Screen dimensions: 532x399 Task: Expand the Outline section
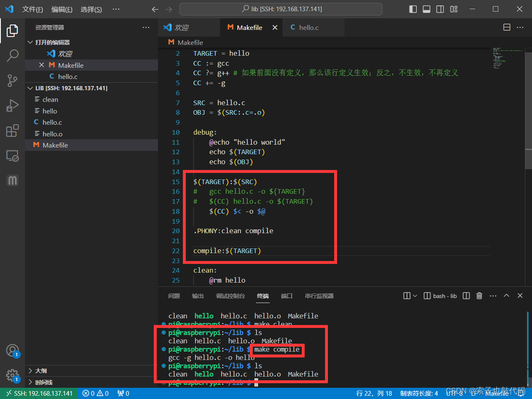tap(91, 371)
